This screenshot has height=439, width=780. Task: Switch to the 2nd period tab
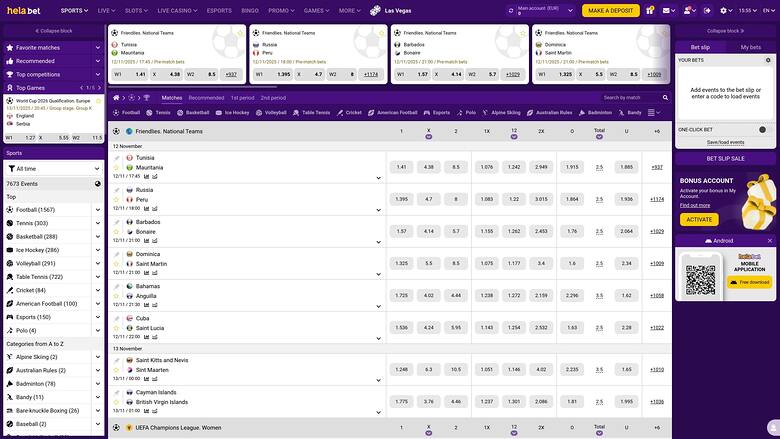pyautogui.click(x=273, y=98)
